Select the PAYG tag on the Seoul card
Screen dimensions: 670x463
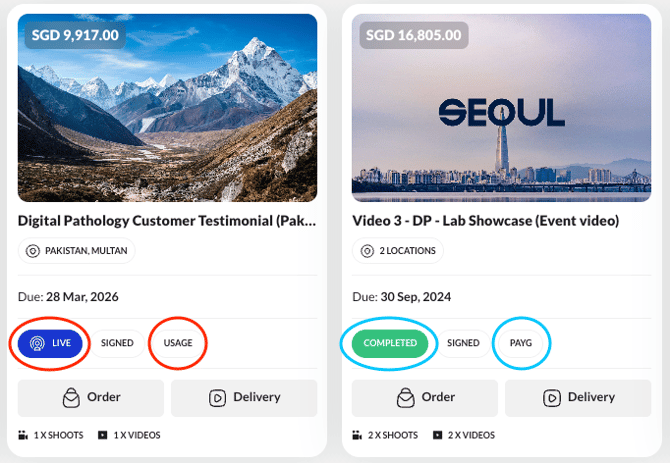pyautogui.click(x=521, y=343)
